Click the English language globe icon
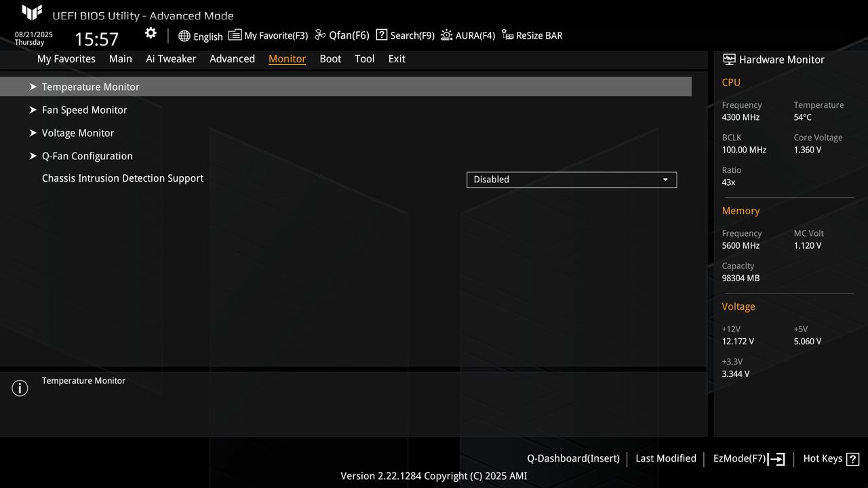The width and height of the screenshot is (868, 488). tap(184, 35)
